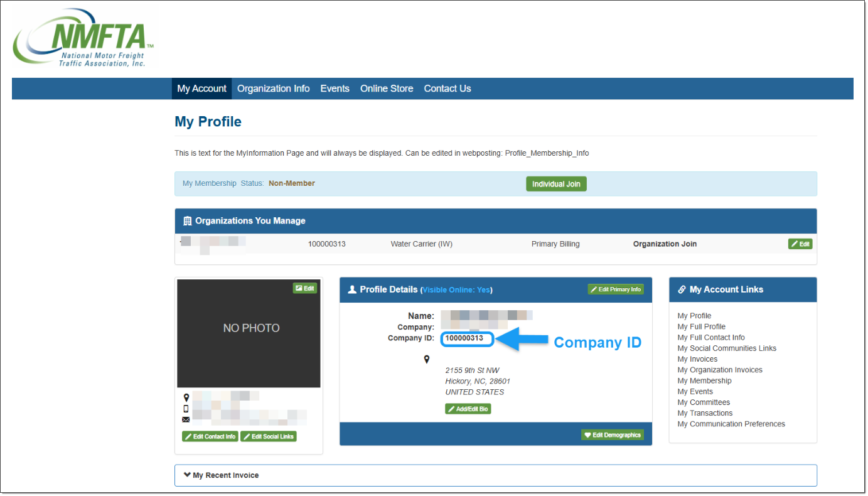Open the Organization Info menu
Screen dimensions: 868x496
[273, 89]
